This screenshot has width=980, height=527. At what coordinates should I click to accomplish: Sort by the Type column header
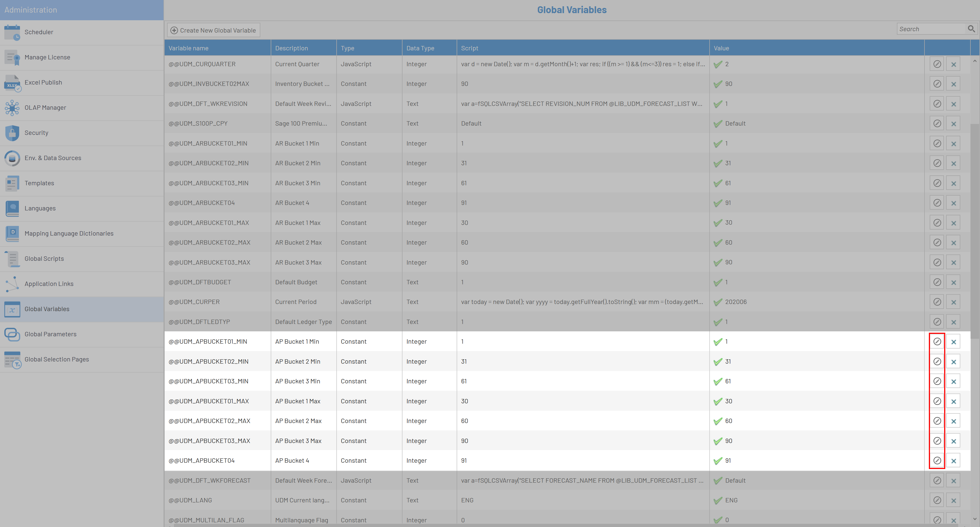tap(369, 48)
